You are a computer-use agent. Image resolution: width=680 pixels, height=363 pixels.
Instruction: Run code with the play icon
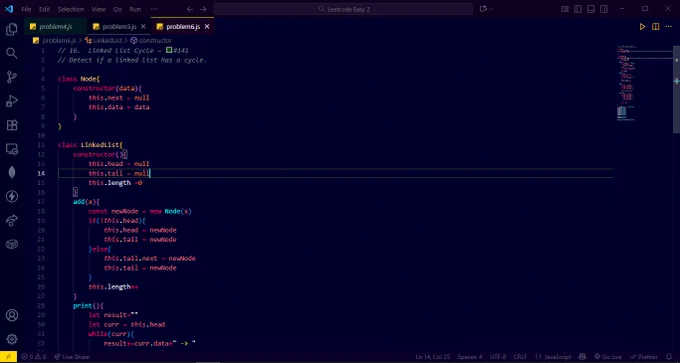[x=642, y=27]
